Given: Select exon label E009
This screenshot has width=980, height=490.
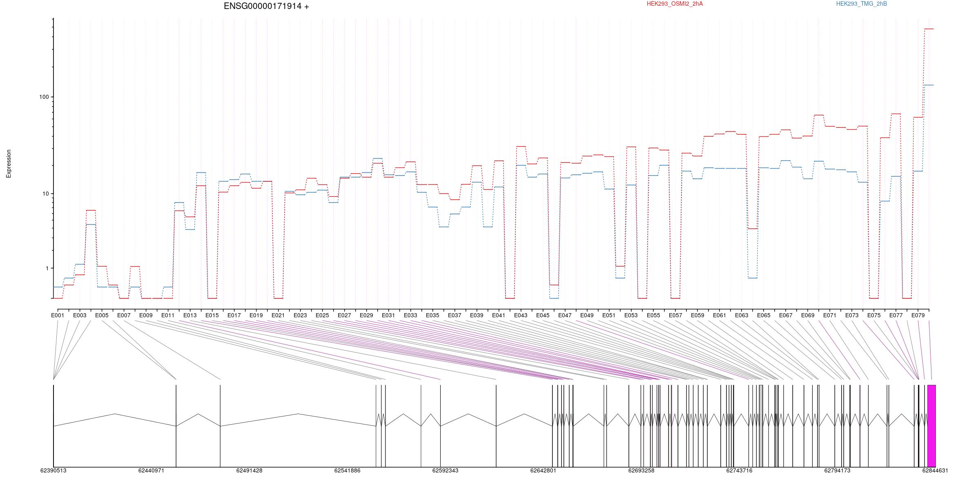Looking at the screenshot, I should coord(146,315).
